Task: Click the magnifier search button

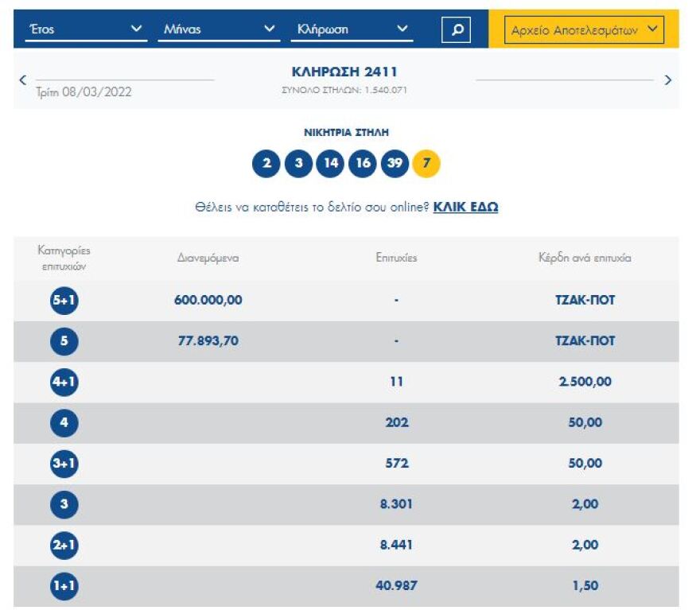Action: (456, 30)
